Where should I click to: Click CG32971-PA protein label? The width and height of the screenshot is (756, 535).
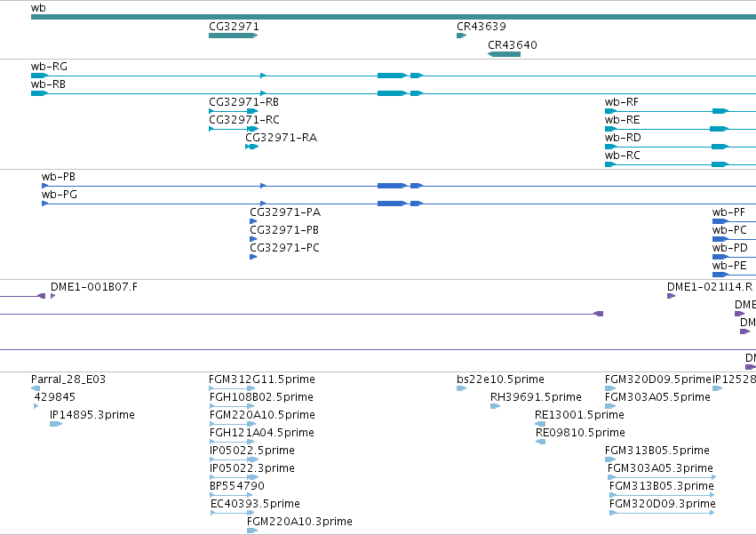285,212
